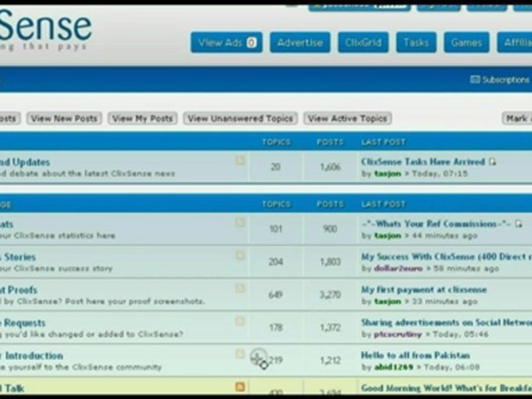Click posts count 1,803
Screen dimensions: 532x399
point(330,262)
